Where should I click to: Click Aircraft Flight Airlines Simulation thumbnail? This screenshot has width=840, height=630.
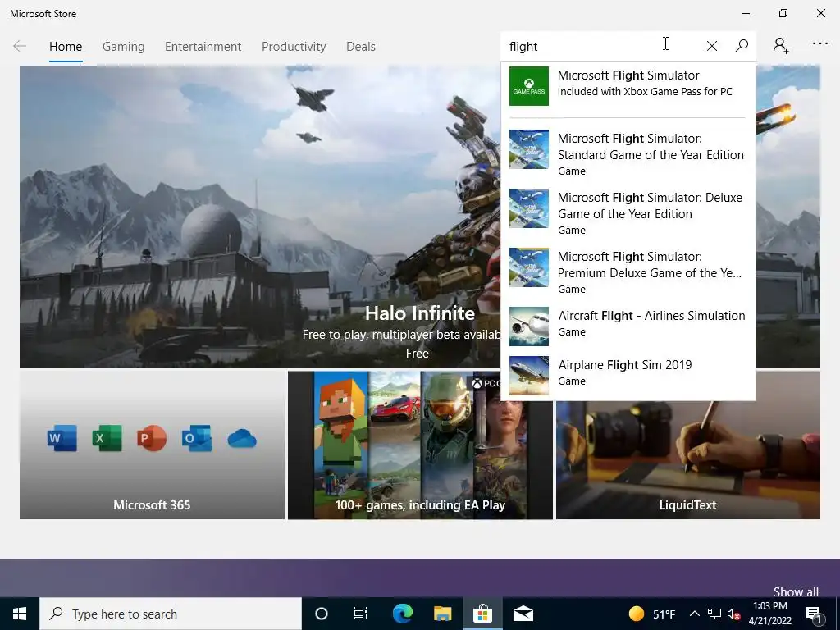pyautogui.click(x=529, y=326)
